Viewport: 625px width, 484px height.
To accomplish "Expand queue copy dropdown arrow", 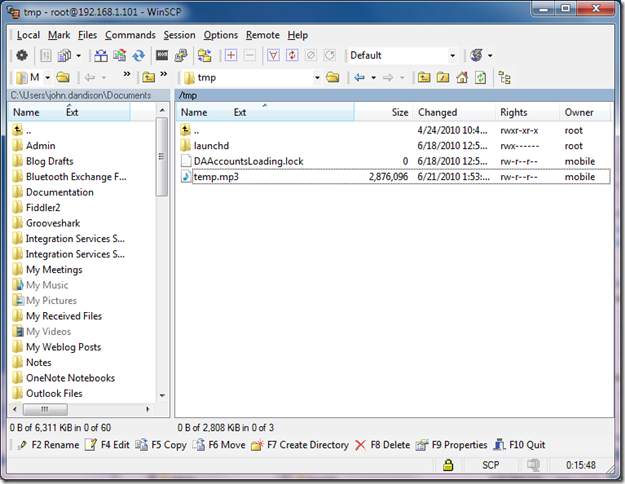I will pyautogui.click(x=79, y=55).
